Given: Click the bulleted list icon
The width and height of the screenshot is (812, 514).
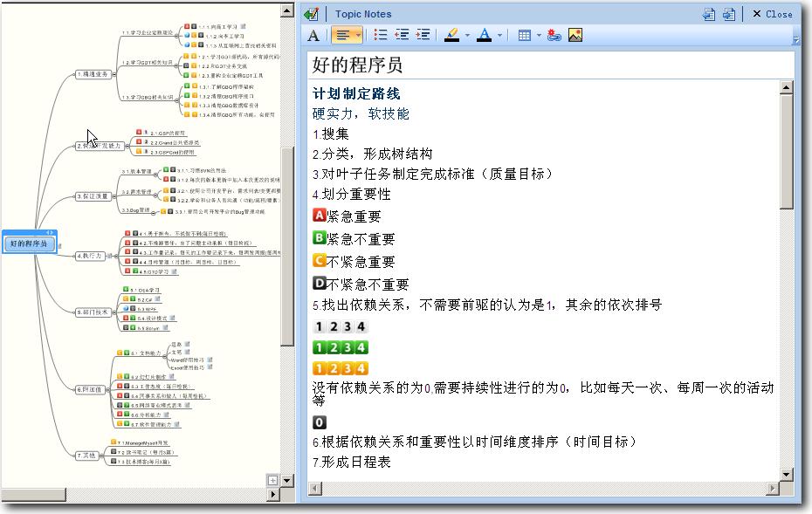Looking at the screenshot, I should pos(381,35).
